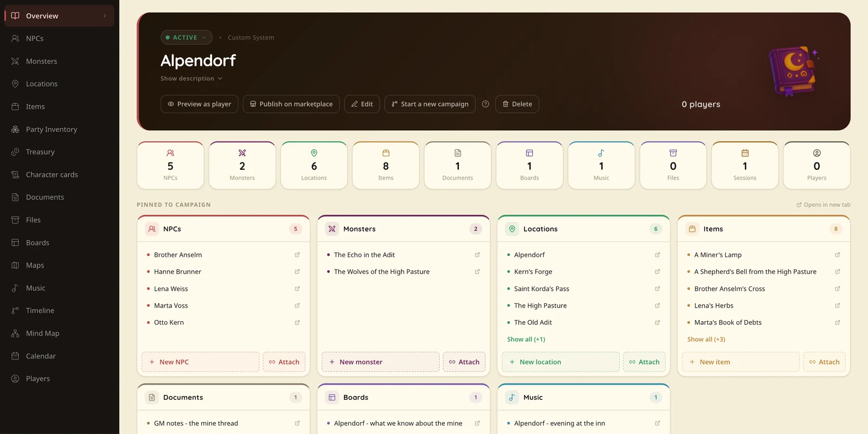Attach an existing location
868x434 pixels.
644,362
